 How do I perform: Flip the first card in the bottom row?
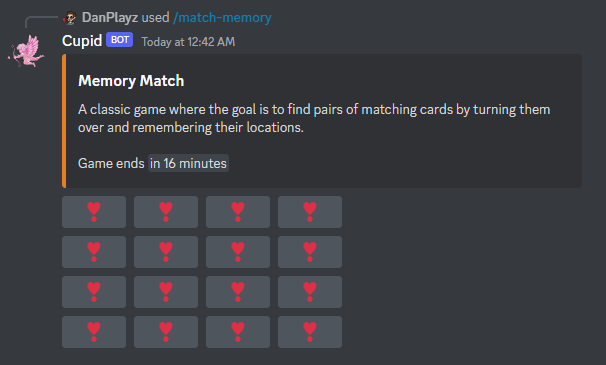[x=94, y=332]
